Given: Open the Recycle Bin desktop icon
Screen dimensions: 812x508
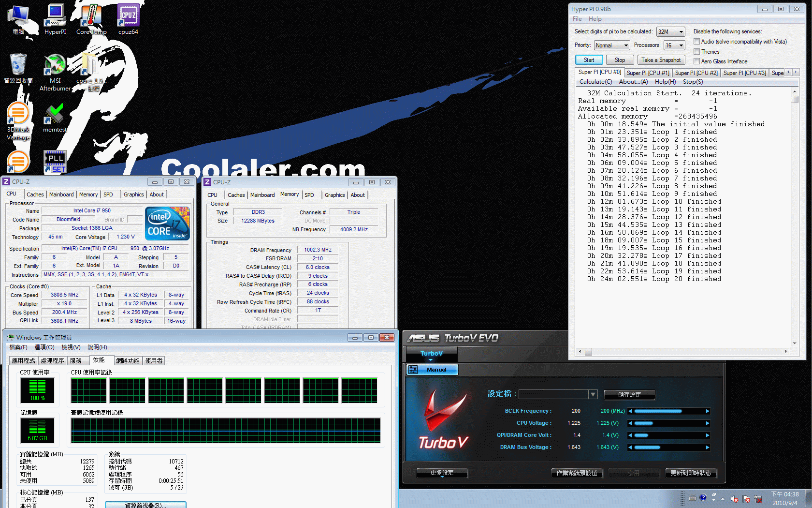Looking at the screenshot, I should click(x=18, y=68).
